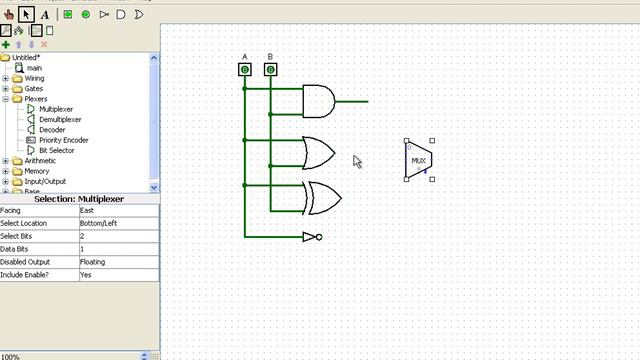The image size is (640, 360).
Task: Click the Memory folder label
Action: [x=37, y=171]
